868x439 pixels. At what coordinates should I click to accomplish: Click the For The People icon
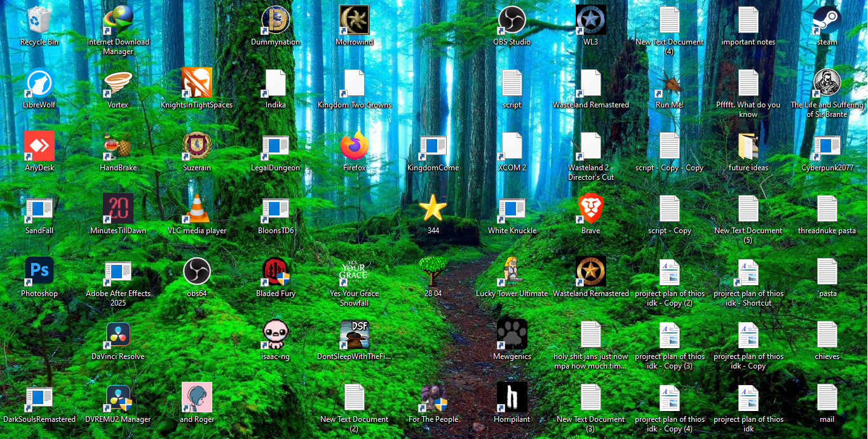point(433,397)
